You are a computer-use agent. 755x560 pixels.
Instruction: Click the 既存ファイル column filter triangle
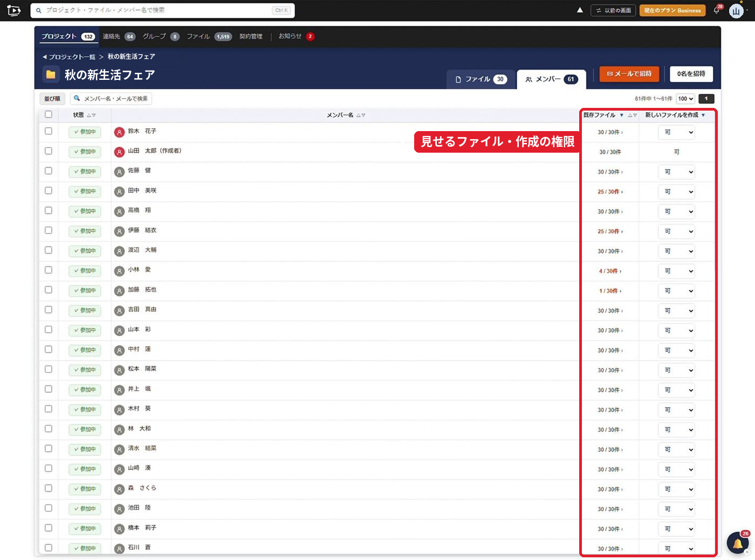621,115
